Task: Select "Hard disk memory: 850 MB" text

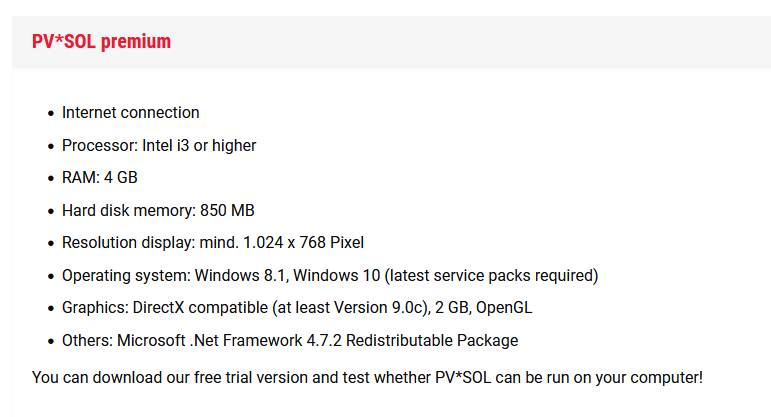Action: coord(158,211)
